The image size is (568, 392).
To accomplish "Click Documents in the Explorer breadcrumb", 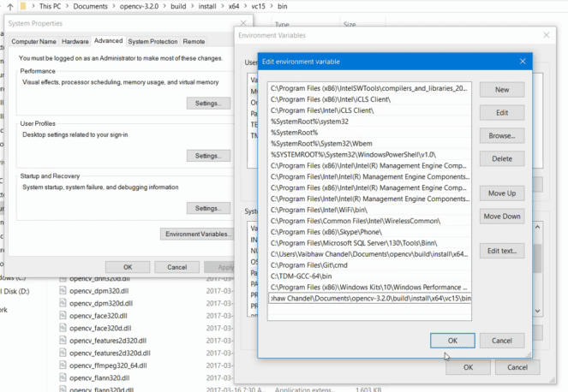I will (x=90, y=6).
